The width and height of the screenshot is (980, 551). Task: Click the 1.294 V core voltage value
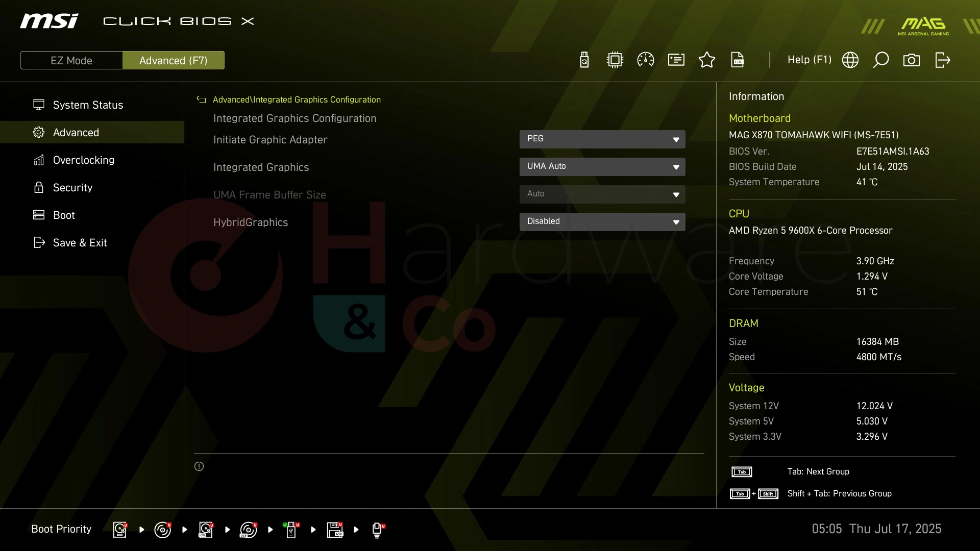point(872,277)
